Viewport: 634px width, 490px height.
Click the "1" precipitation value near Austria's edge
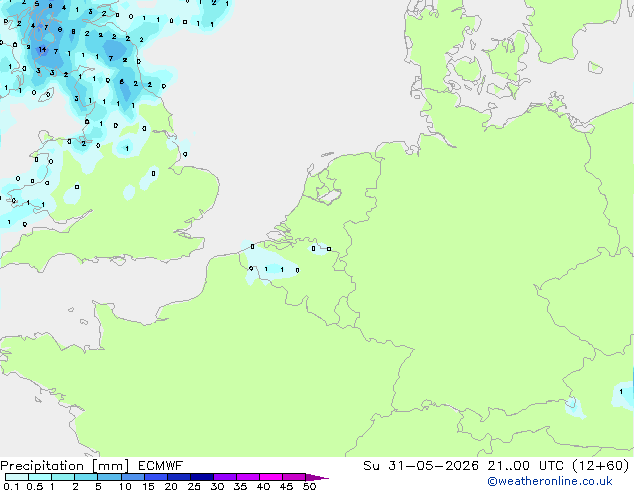point(621,391)
